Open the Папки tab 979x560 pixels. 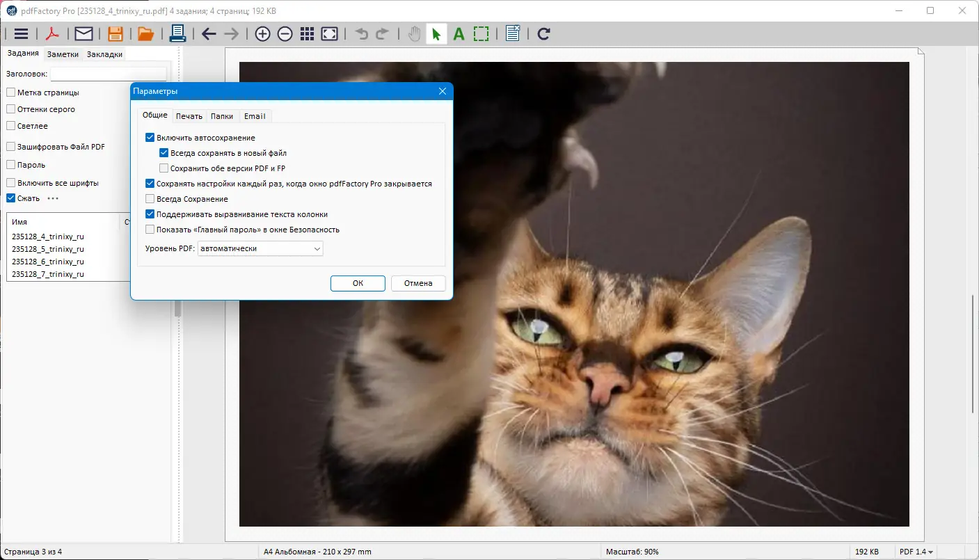point(222,116)
